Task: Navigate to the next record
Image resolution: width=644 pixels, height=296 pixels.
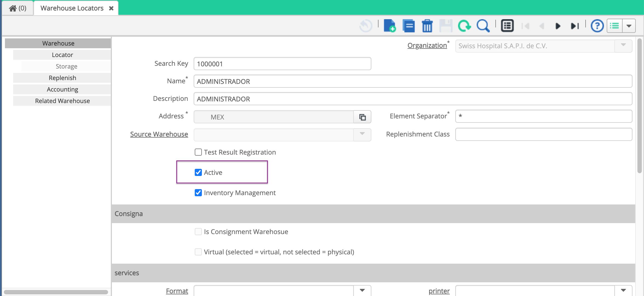Action: click(x=558, y=25)
